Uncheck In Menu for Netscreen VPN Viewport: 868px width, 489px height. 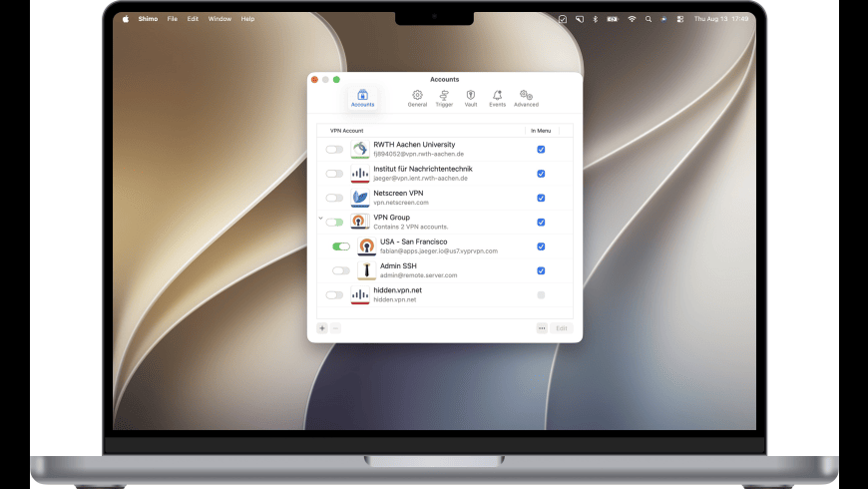541,199
